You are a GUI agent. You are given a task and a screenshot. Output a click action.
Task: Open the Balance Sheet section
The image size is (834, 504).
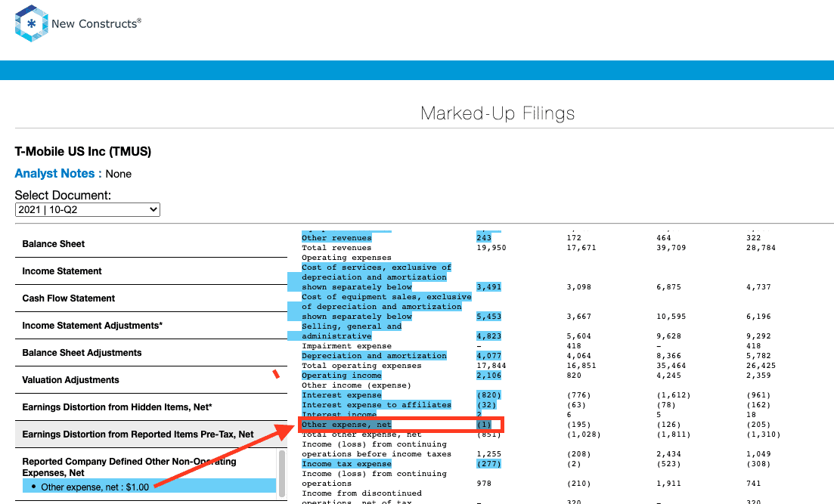(151, 244)
